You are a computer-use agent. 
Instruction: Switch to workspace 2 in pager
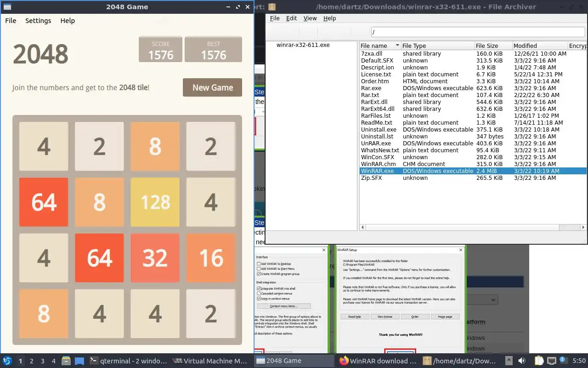(32, 361)
